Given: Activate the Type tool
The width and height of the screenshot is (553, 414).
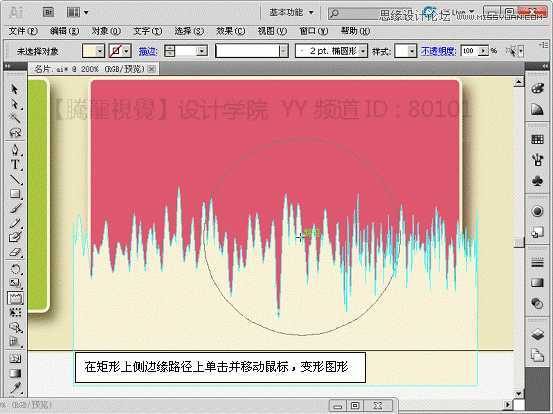Looking at the screenshot, I should tap(15, 164).
